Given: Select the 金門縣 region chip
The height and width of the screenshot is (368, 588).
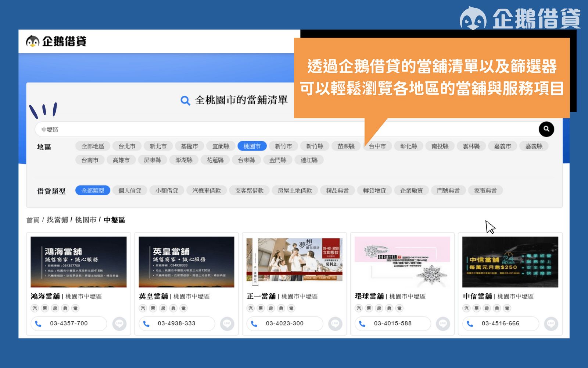Looking at the screenshot, I should click(x=278, y=160).
